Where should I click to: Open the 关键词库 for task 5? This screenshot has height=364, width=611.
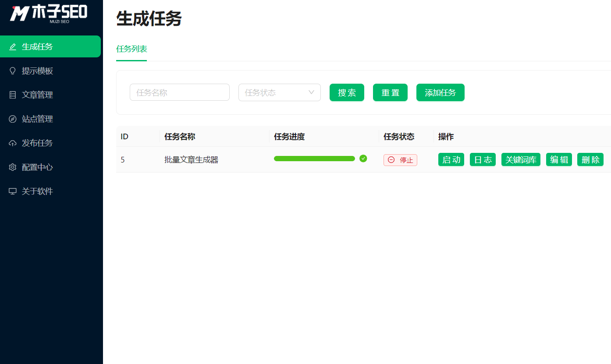click(521, 159)
